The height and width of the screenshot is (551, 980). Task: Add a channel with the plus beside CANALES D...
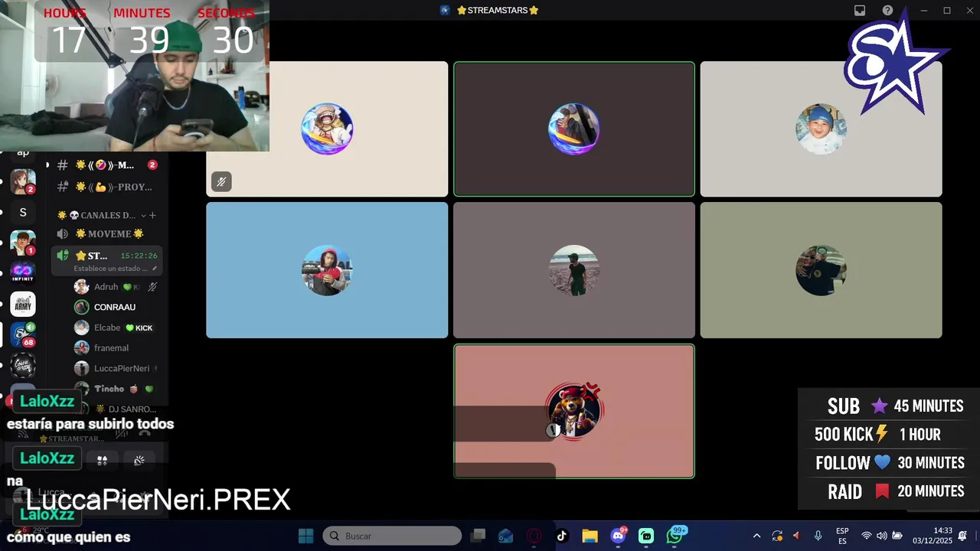152,216
